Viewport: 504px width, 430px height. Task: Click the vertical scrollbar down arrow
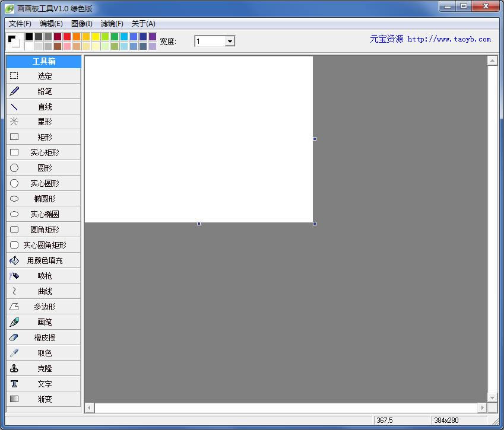492,397
